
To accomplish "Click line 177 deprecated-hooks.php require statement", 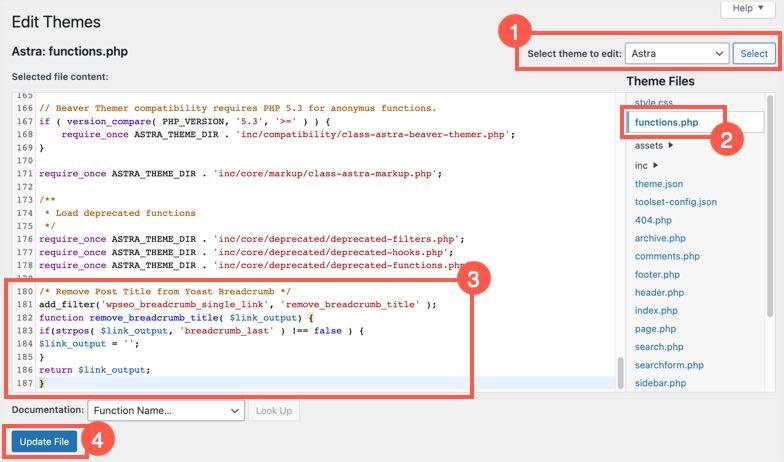I will 246,252.
